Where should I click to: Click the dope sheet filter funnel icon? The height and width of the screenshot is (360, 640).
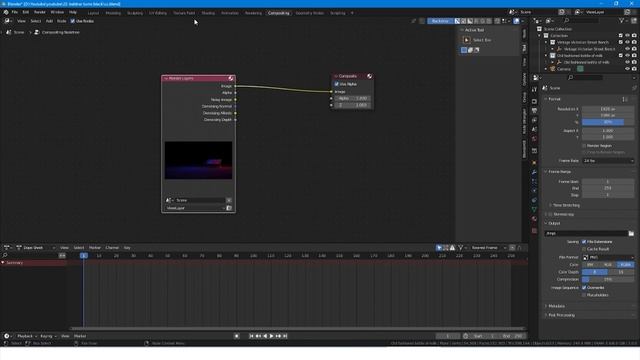[460, 248]
